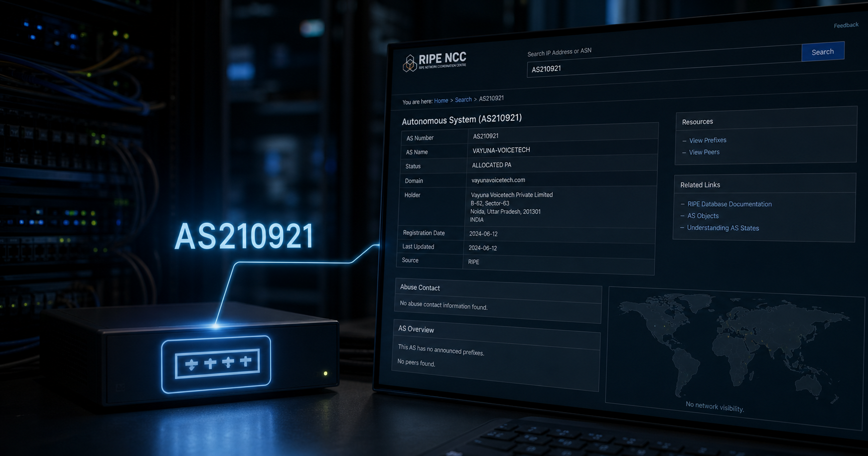The image size is (868, 456).
Task: Open the Search breadcrumb link
Action: [463, 100]
